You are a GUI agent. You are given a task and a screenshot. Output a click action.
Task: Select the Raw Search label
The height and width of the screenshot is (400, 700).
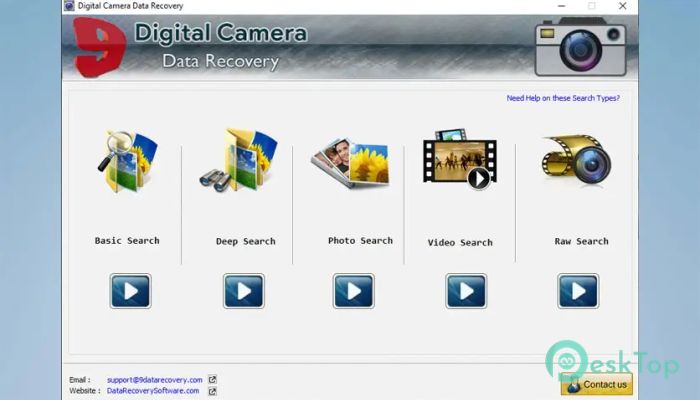click(x=581, y=241)
